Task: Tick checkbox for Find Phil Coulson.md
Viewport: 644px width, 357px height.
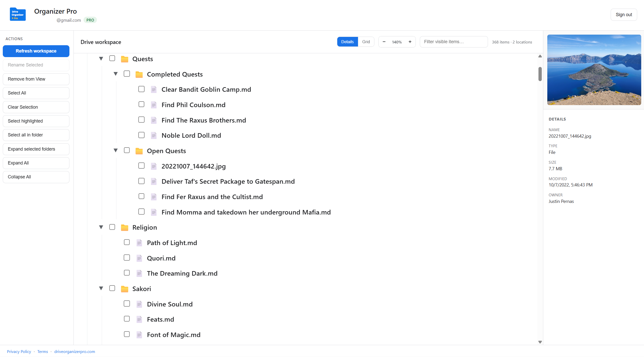Action: (x=141, y=104)
